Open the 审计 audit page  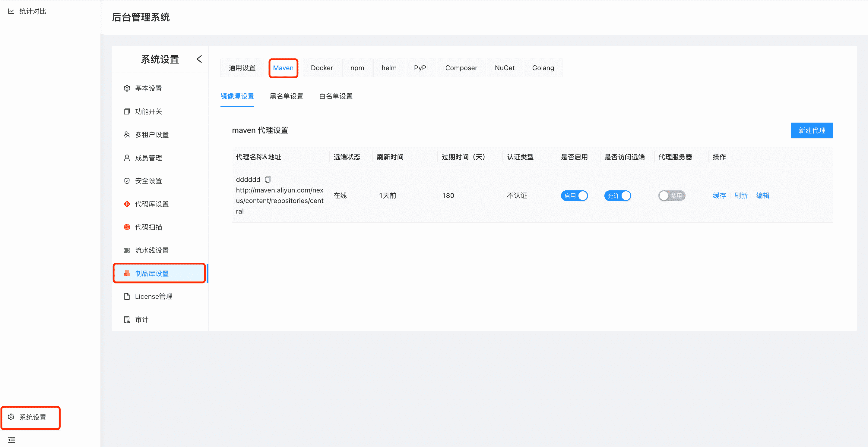(x=141, y=319)
